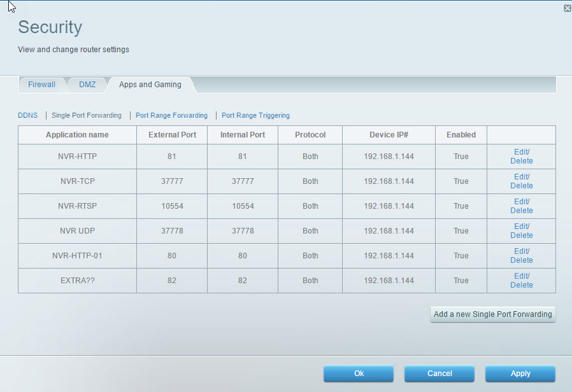Image resolution: width=572 pixels, height=392 pixels.
Task: Delete the NVR-TCP rule
Action: tap(521, 186)
